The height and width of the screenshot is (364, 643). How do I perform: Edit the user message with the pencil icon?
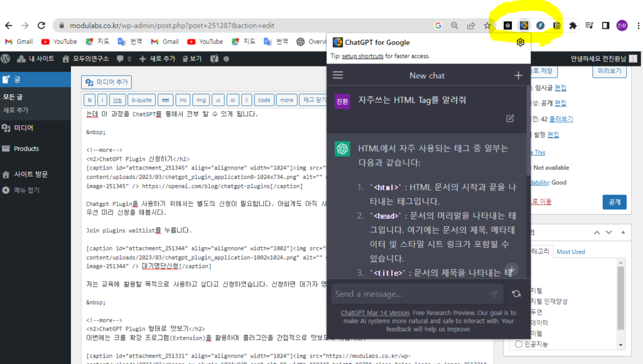[x=510, y=119]
